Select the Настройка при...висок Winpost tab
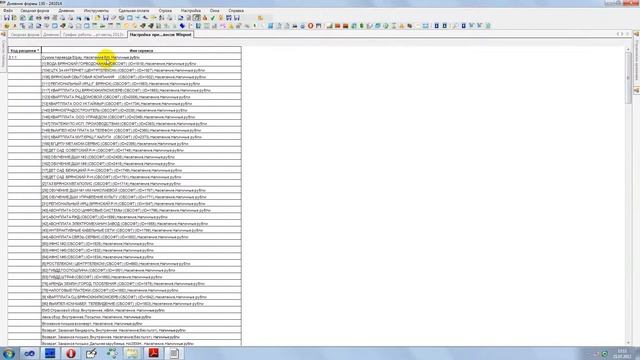The image size is (640, 360). (160, 35)
